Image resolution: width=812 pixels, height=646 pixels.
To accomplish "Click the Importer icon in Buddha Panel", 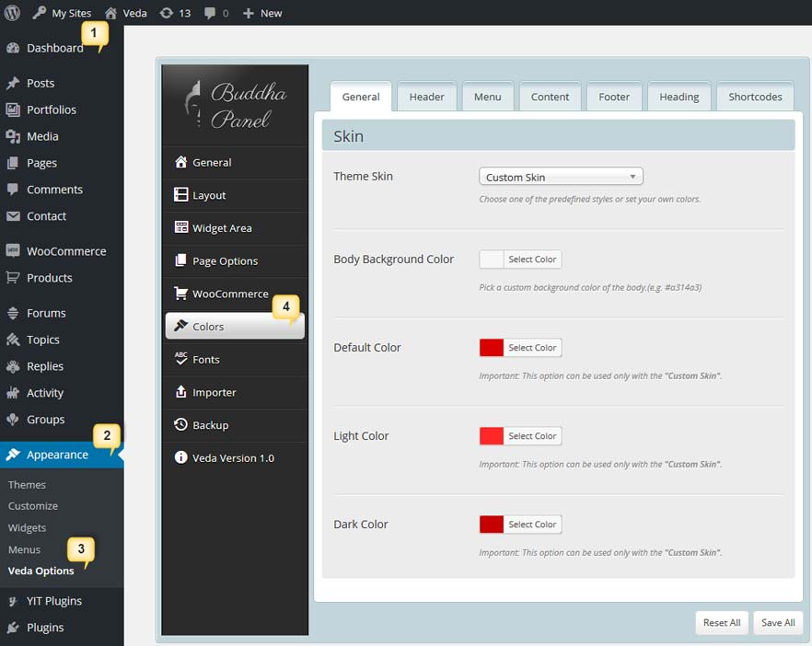I will tap(181, 393).
